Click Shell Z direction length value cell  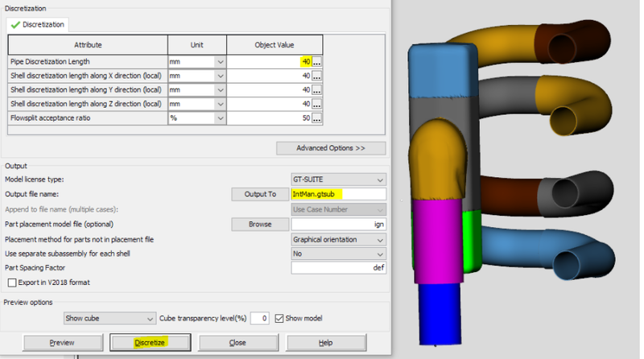tap(270, 104)
